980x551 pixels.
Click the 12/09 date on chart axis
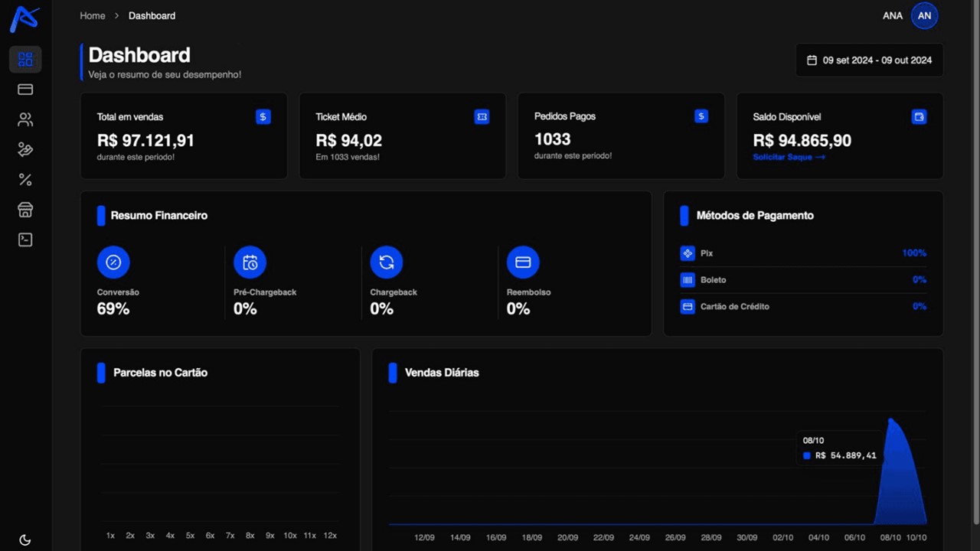(x=424, y=538)
